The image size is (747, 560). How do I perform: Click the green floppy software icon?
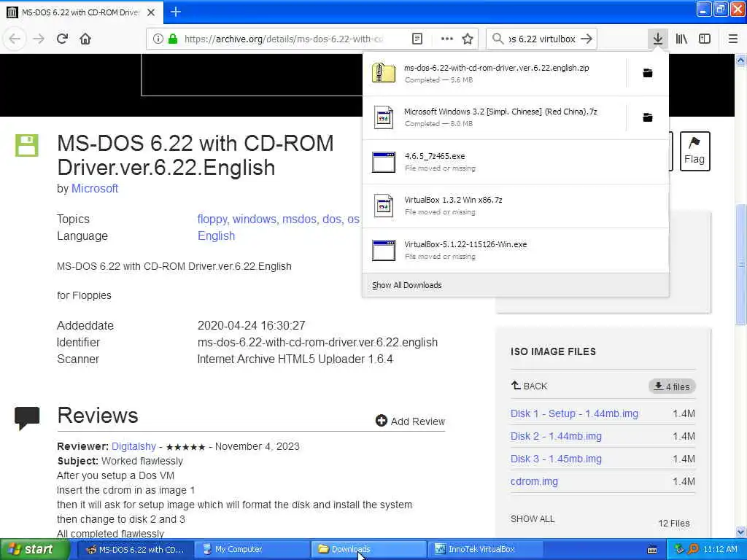27,145
